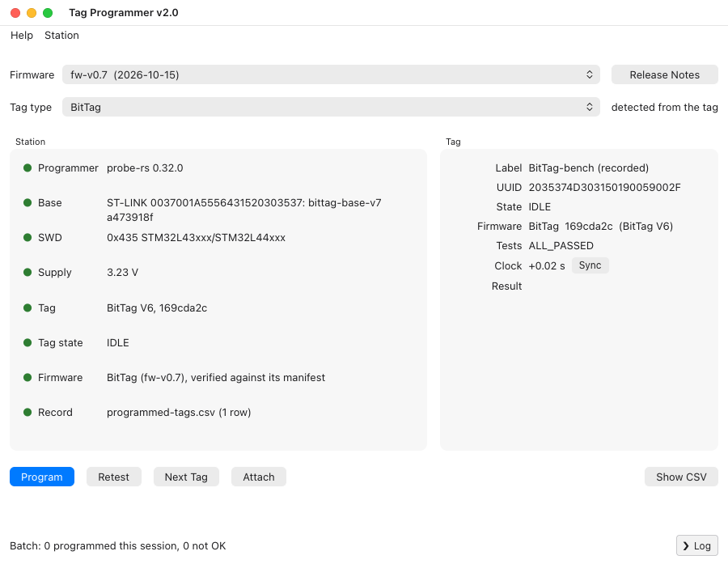728x564 pixels.
Task: Click the ALL_PASSED tests value
Action: (x=561, y=246)
